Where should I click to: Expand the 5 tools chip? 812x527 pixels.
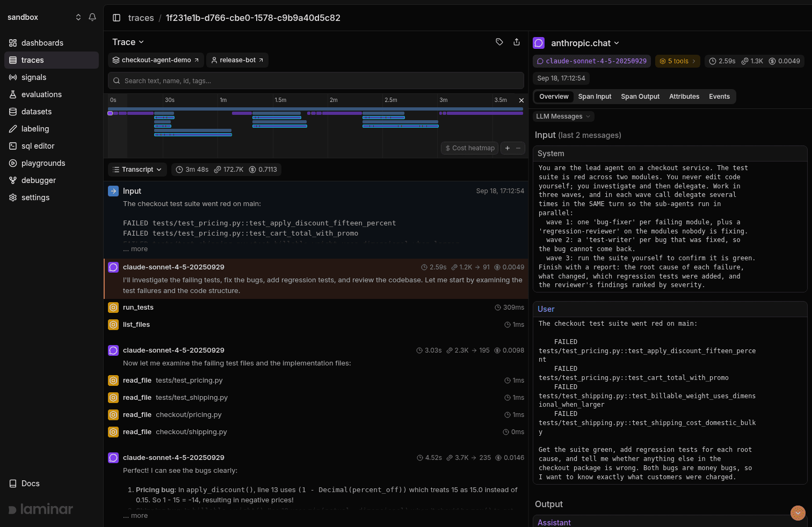point(678,61)
